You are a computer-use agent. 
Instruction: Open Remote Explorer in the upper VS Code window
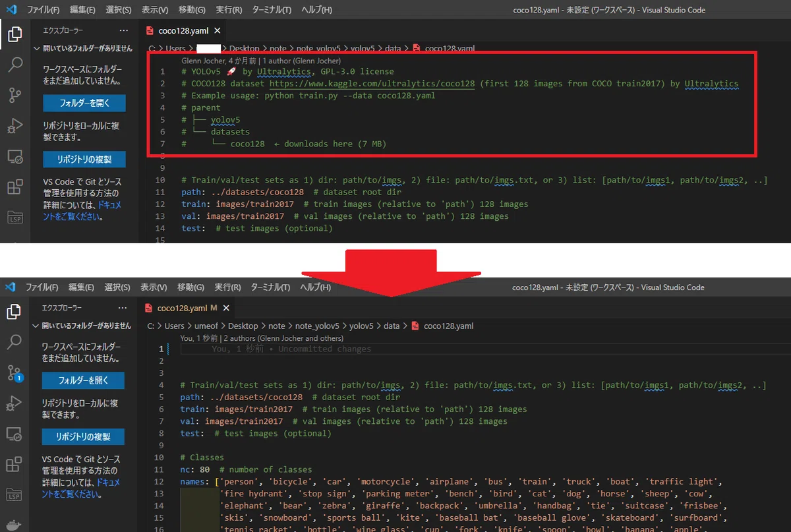[x=15, y=157]
